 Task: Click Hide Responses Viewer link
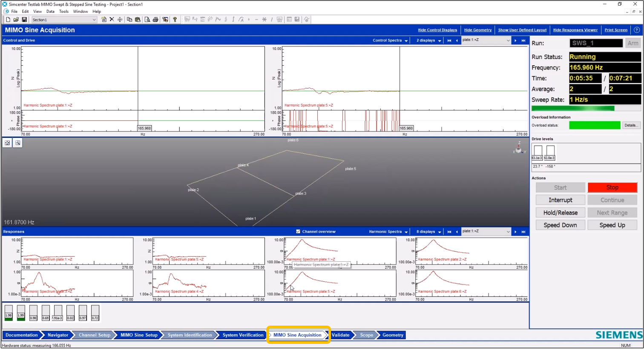pos(575,30)
